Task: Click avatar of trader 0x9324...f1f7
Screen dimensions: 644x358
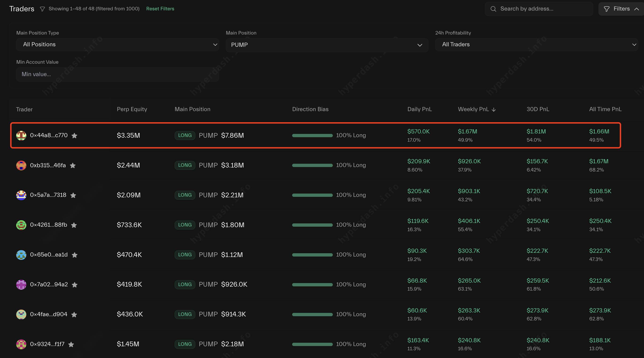Action: pyautogui.click(x=21, y=344)
